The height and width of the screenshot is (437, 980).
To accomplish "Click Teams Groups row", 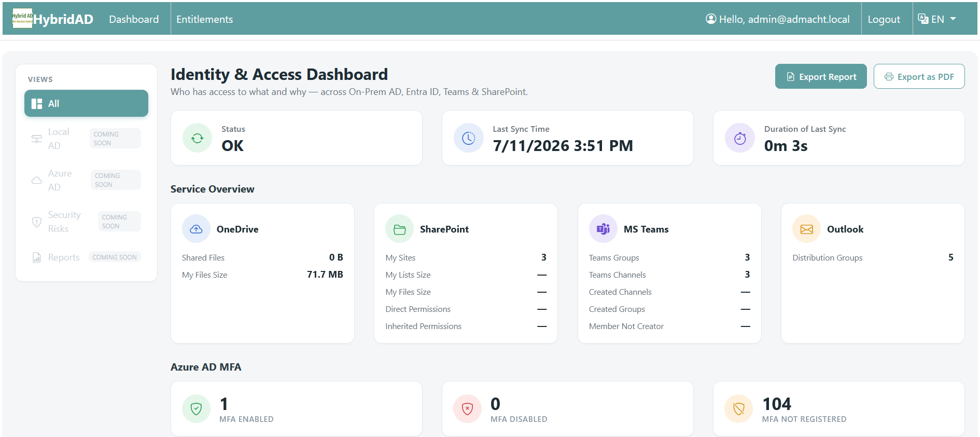I will 669,257.
